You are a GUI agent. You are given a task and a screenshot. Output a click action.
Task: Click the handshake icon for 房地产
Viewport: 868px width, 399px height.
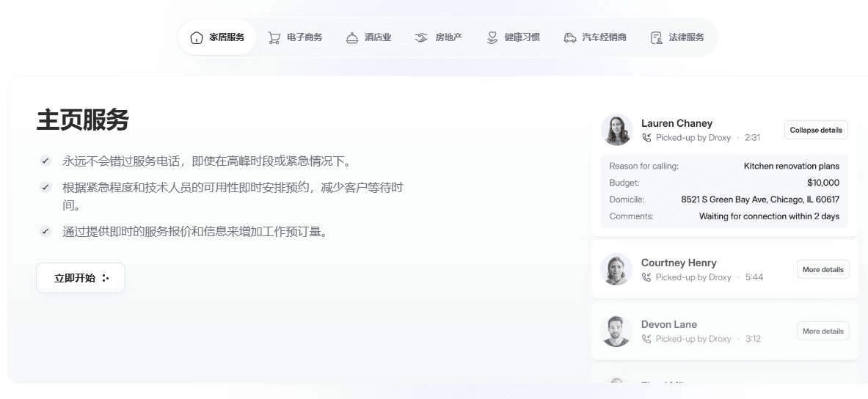point(422,37)
